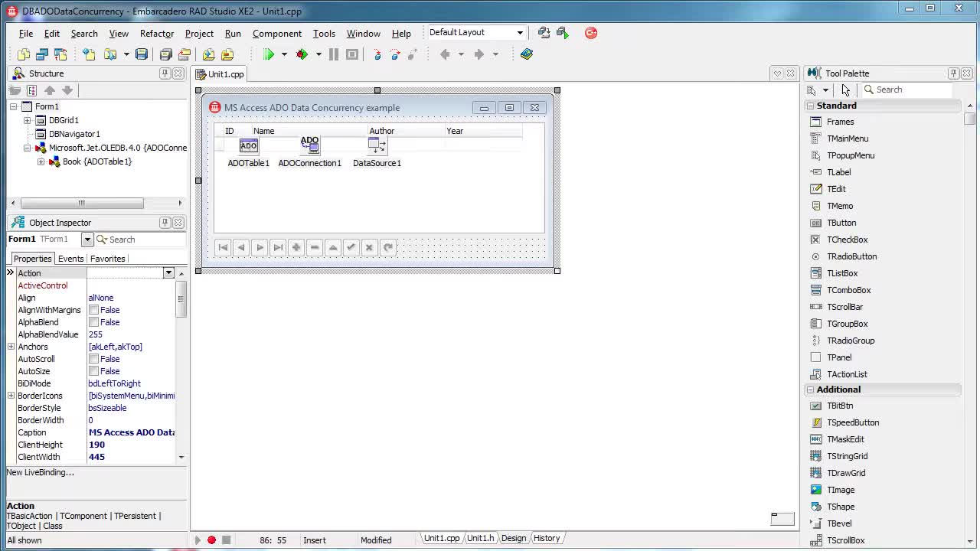The height and width of the screenshot is (551, 980).
Task: Click the green Run button in toolbar
Action: [268, 54]
